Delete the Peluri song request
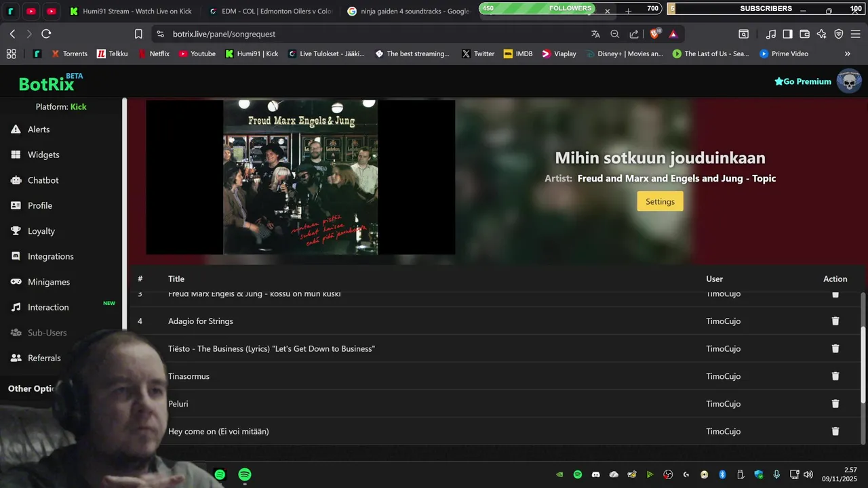Screen dimensions: 868x488 coord(835,404)
